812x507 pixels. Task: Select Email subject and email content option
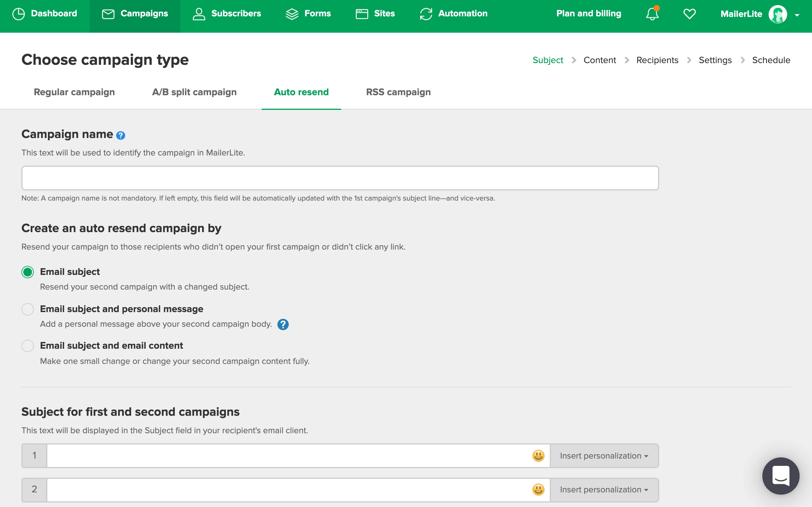click(x=28, y=346)
